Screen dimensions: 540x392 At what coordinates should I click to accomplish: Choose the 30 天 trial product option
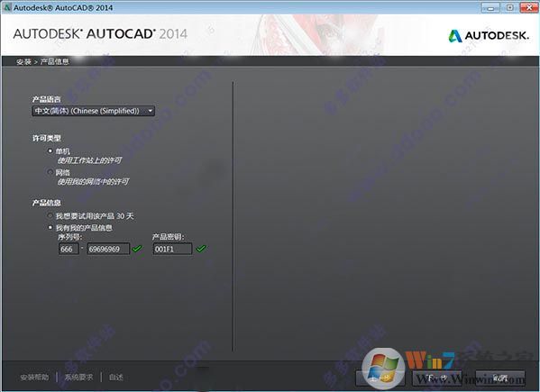tap(50, 215)
